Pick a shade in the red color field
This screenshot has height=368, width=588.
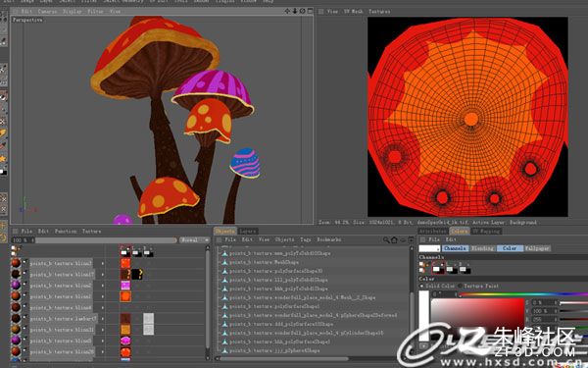click(477, 317)
